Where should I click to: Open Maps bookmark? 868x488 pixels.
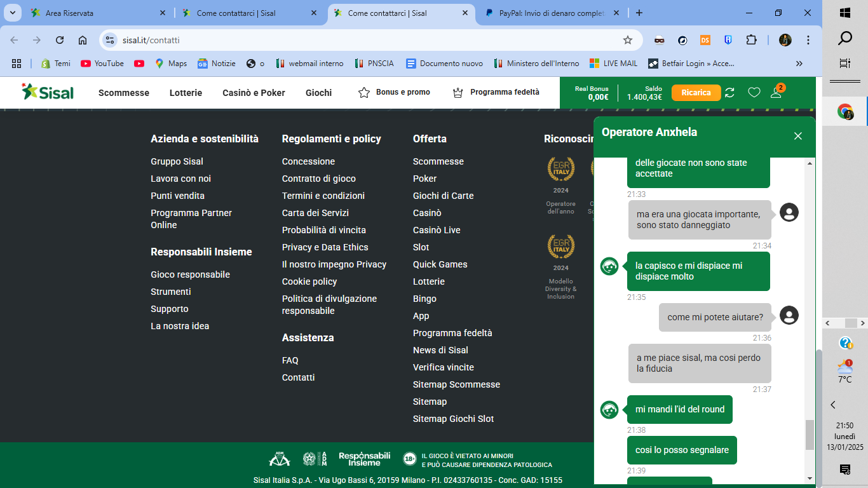pos(171,64)
